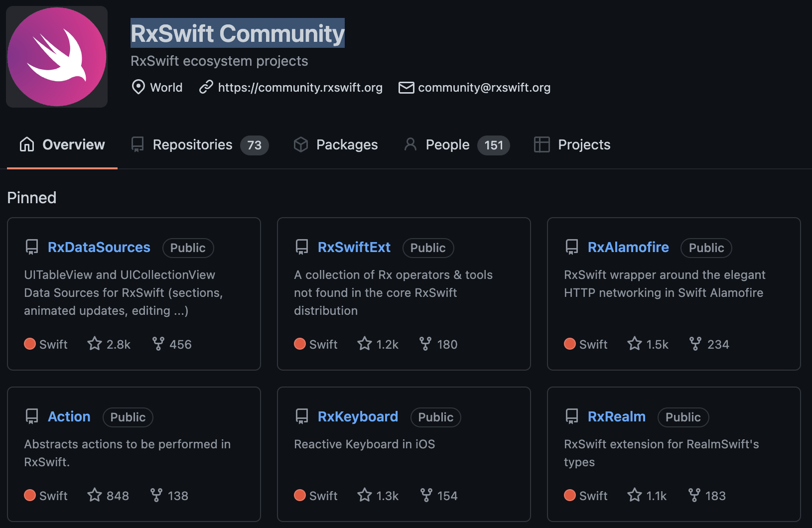Click the 'Abstracts actions to be performed' description
This screenshot has height=528, width=812.
click(128, 453)
